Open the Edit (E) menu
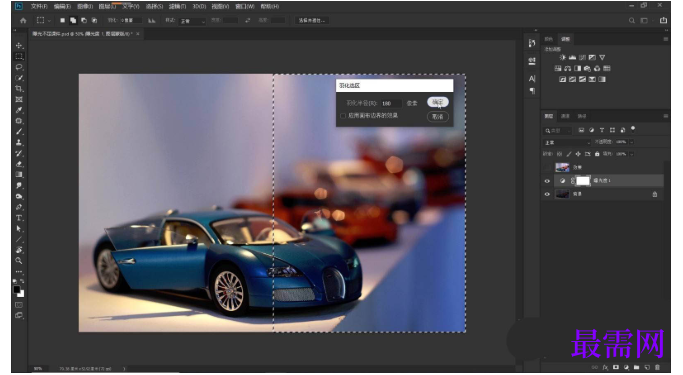Viewport: 683px width, 375px height. [62, 7]
